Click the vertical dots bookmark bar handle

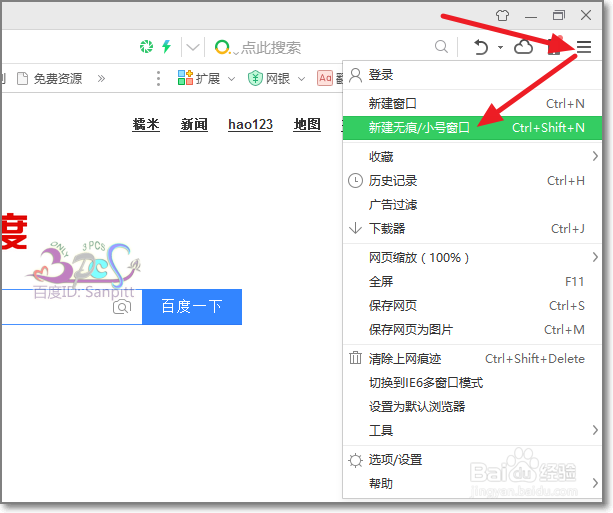158,79
